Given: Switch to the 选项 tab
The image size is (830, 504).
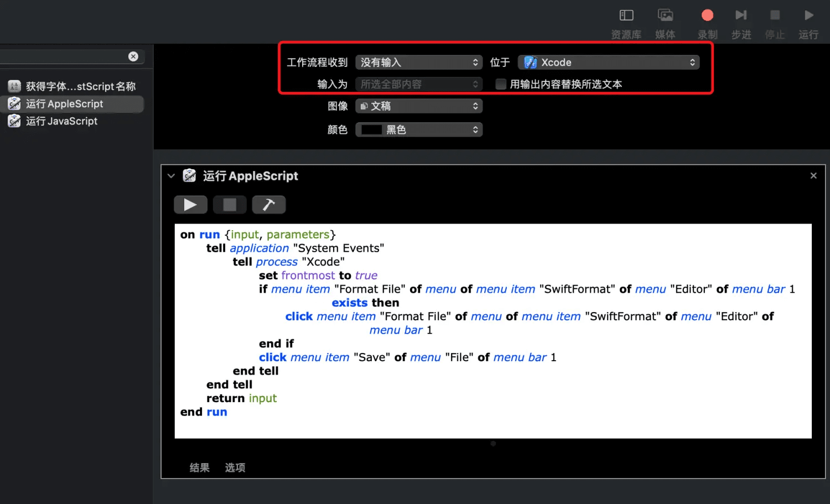Looking at the screenshot, I should pyautogui.click(x=235, y=467).
